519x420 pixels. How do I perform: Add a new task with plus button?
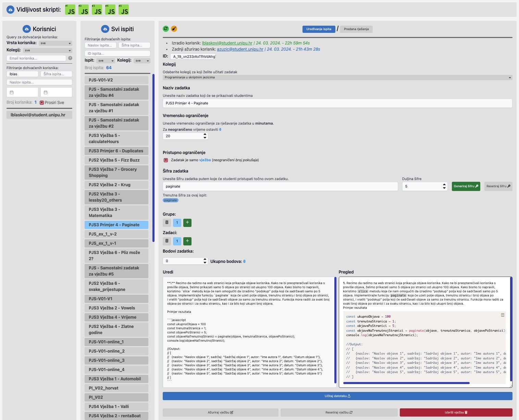pos(187,241)
